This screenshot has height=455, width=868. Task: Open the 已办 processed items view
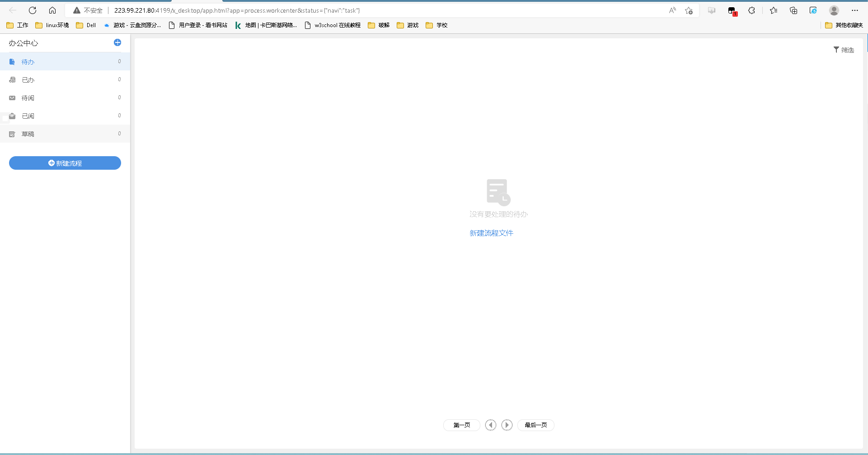(x=28, y=79)
